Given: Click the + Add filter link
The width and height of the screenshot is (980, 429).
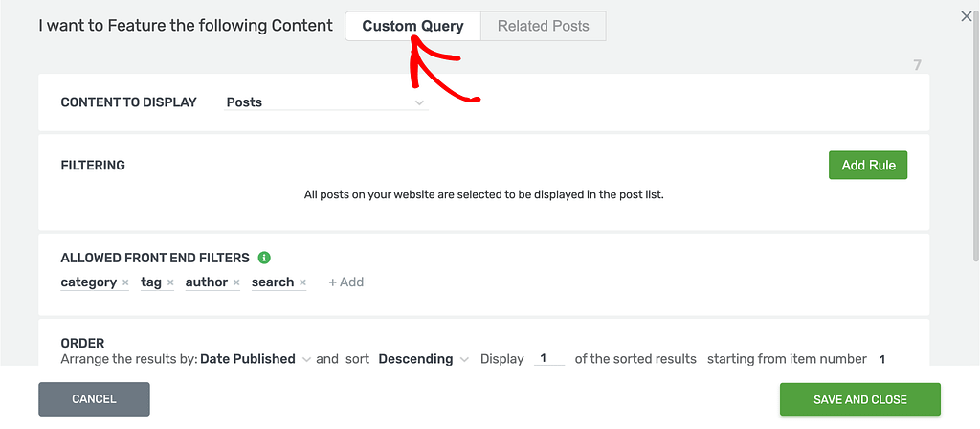Looking at the screenshot, I should click(x=346, y=282).
